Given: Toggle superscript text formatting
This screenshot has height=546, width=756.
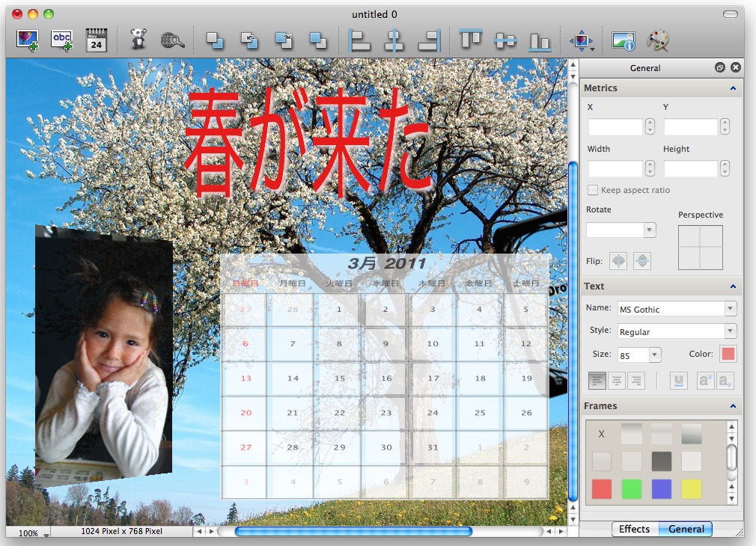Looking at the screenshot, I should 706,381.
